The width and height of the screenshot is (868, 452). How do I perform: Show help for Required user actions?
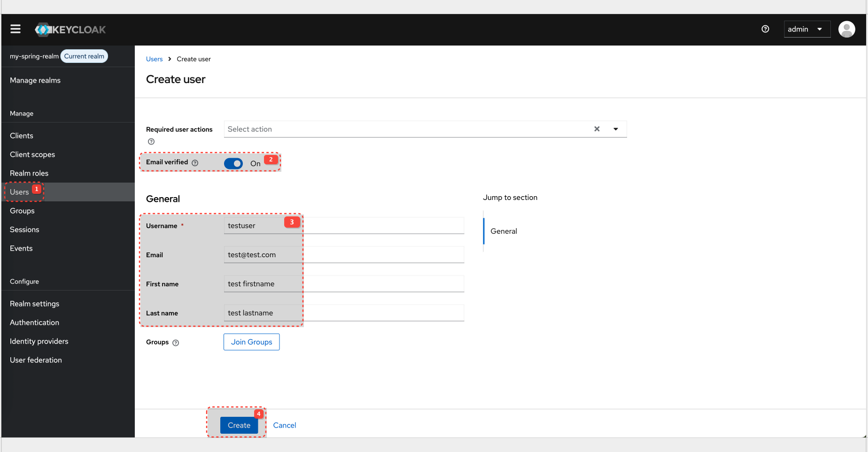pos(151,141)
